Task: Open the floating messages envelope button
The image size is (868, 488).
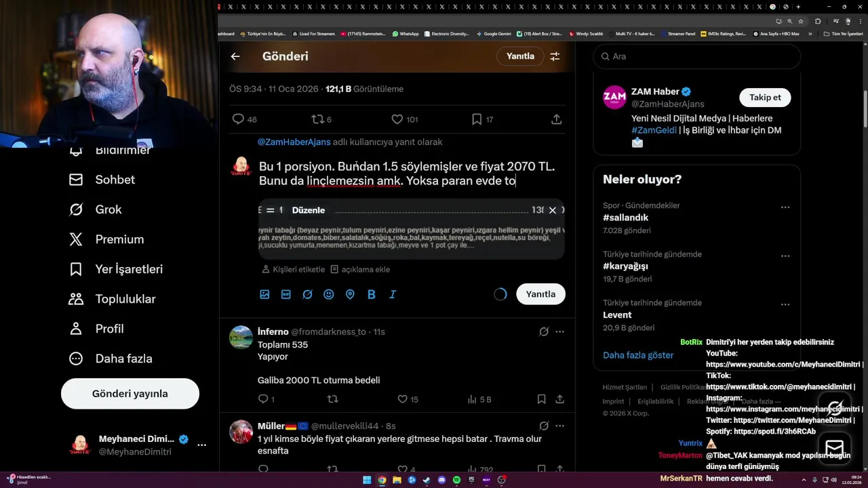Action: 835,448
